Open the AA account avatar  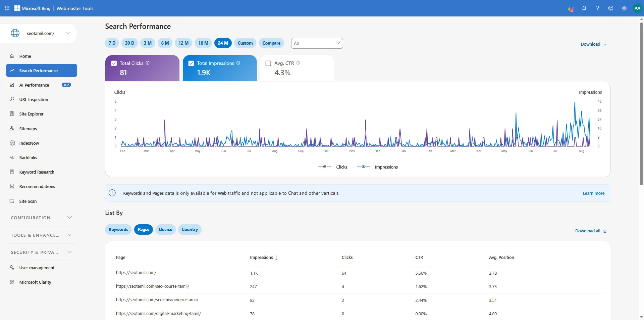click(637, 8)
